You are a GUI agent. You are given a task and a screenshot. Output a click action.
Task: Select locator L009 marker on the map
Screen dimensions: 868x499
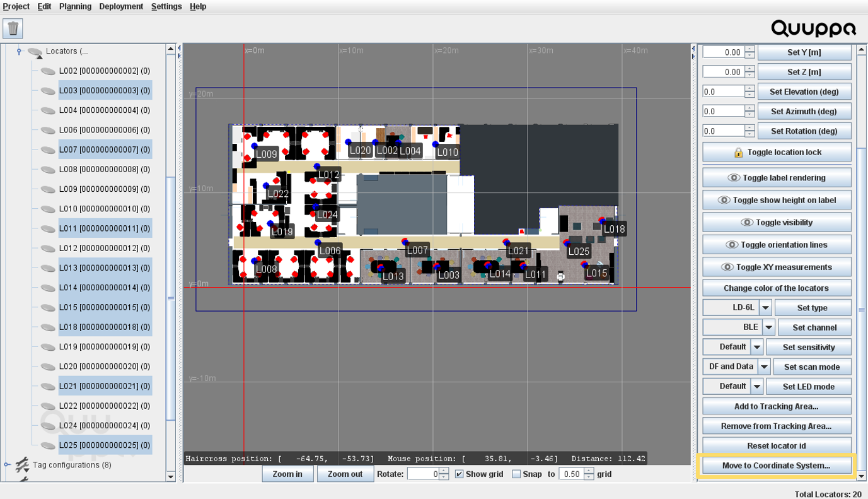click(255, 146)
